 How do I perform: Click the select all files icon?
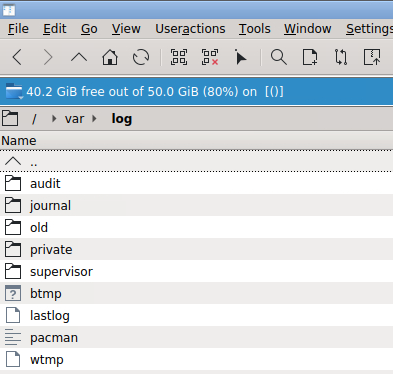[x=179, y=57]
